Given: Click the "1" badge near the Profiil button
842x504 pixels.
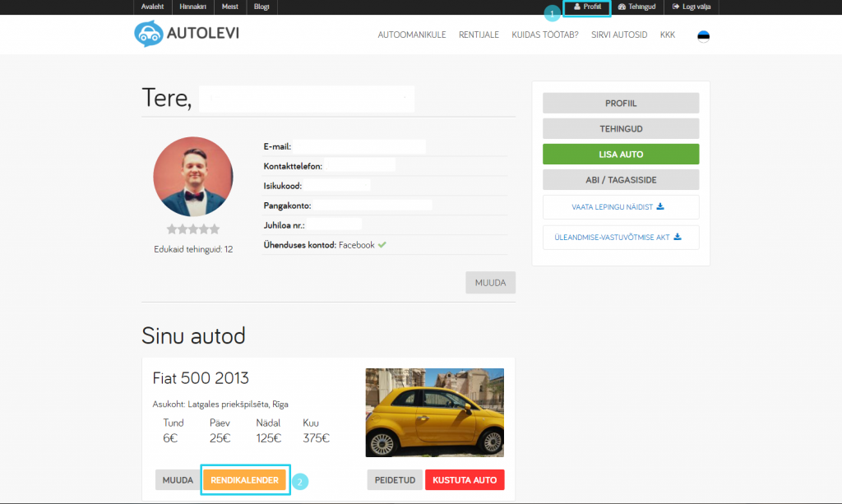Looking at the screenshot, I should point(552,13).
